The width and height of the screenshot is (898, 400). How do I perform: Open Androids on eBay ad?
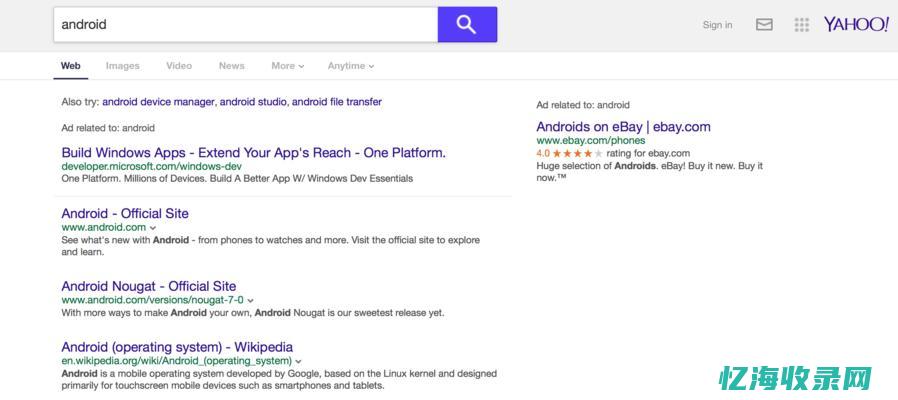click(x=623, y=127)
